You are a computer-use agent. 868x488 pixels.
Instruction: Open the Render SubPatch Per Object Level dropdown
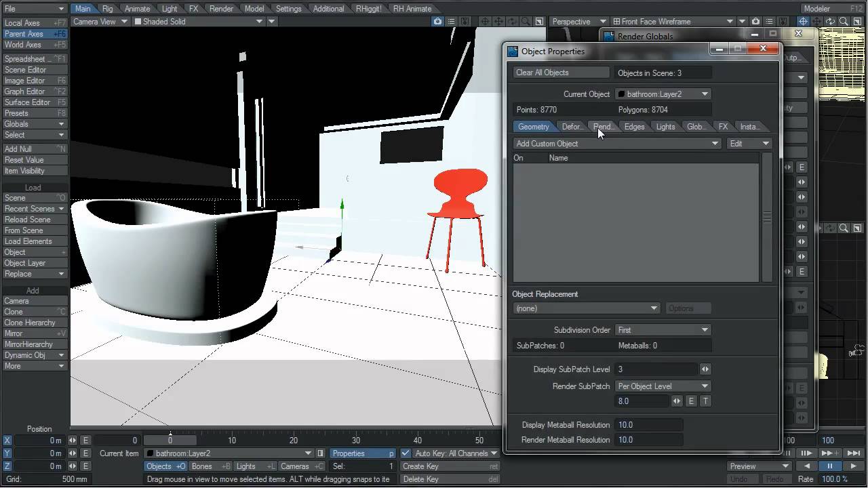[663, 386]
